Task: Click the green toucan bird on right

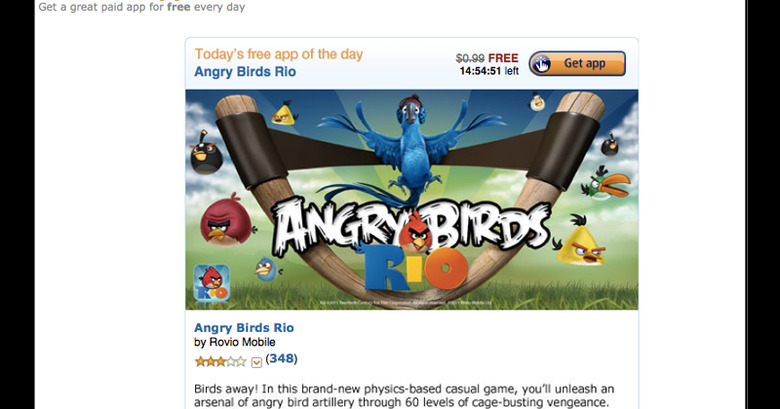Action: tap(604, 183)
